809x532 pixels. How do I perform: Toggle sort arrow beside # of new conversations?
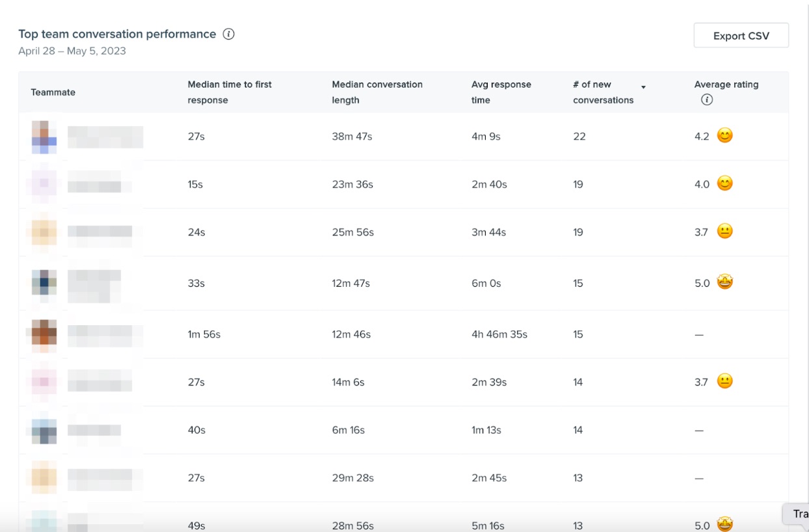click(x=643, y=87)
